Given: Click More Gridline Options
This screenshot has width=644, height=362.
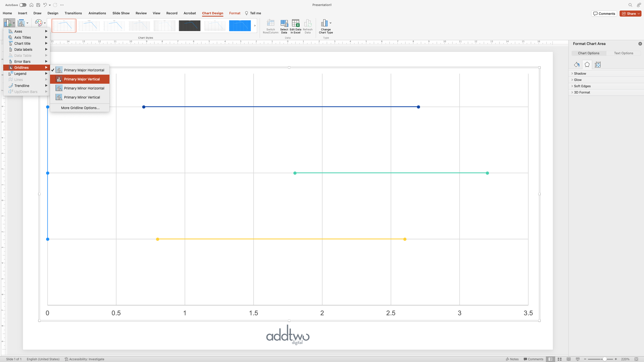Looking at the screenshot, I should 80,108.
